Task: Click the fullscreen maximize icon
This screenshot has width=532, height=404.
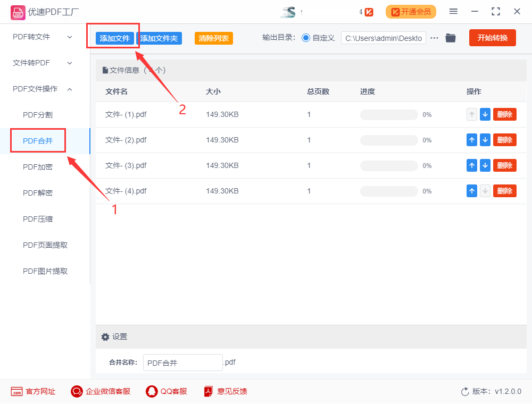Action: coord(496,12)
